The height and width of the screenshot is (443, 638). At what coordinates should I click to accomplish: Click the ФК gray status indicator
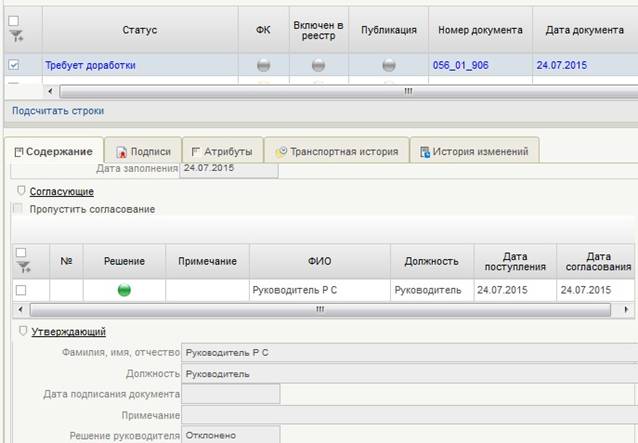(263, 65)
